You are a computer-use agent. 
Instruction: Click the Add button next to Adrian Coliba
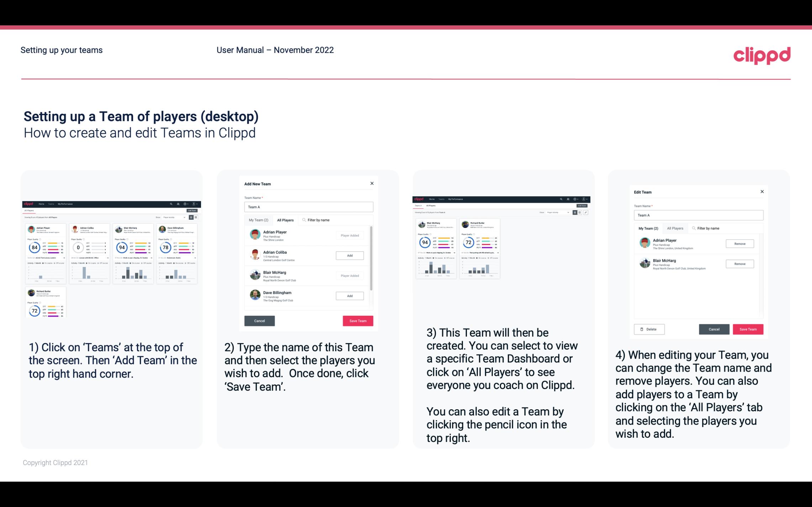349,255
